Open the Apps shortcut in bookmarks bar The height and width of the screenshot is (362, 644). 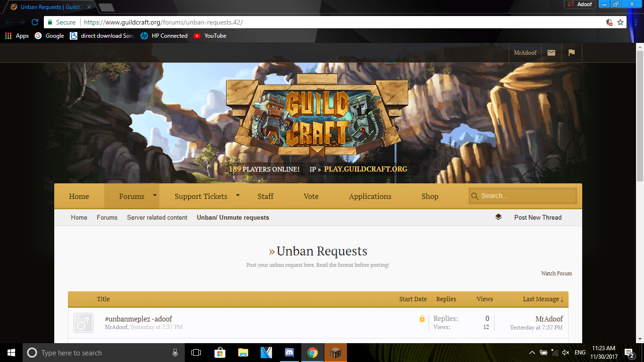click(x=17, y=36)
